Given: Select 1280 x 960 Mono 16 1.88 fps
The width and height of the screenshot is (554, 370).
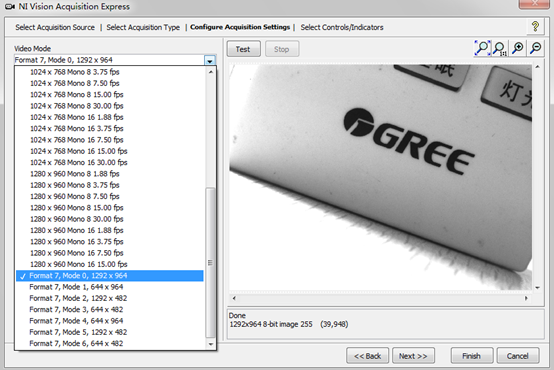Looking at the screenshot, I should tap(110, 230).
